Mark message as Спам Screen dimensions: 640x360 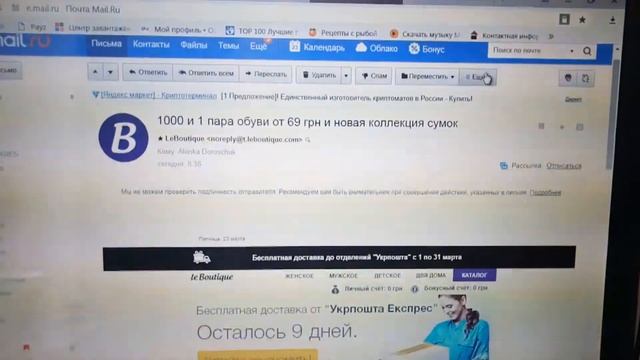coord(374,76)
